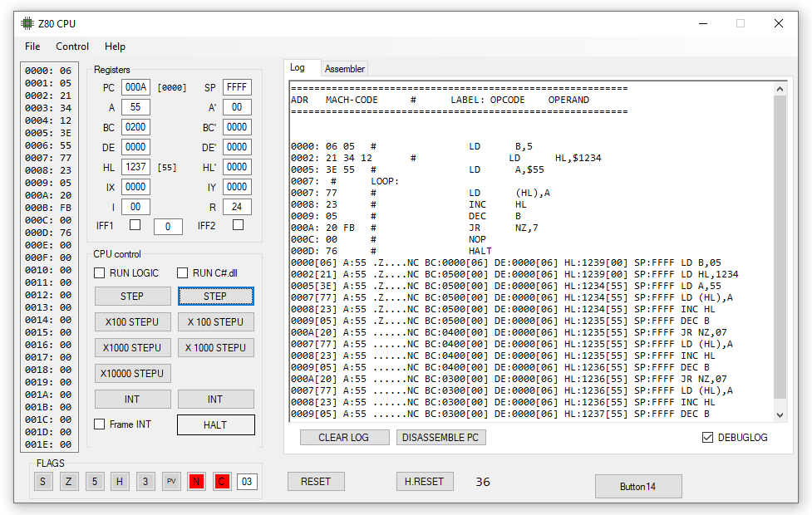Click Button14
Image resolution: width=812 pixels, height=515 pixels.
point(638,487)
